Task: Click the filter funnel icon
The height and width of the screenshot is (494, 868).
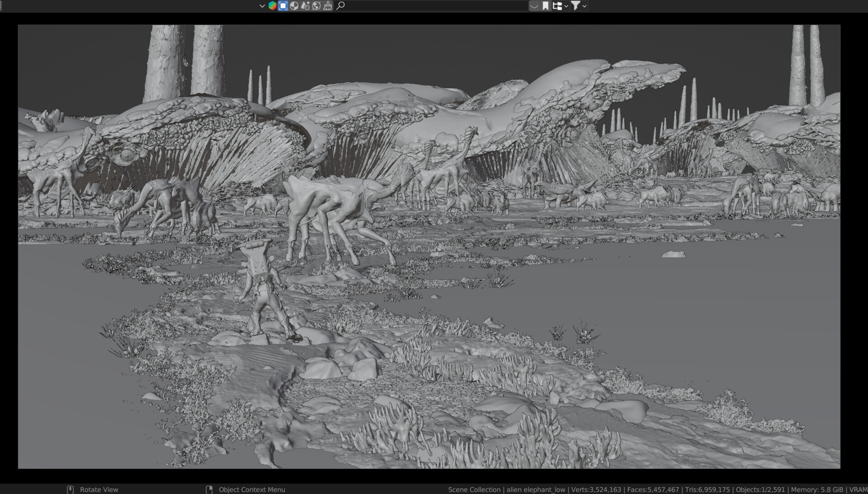Action: pos(575,5)
